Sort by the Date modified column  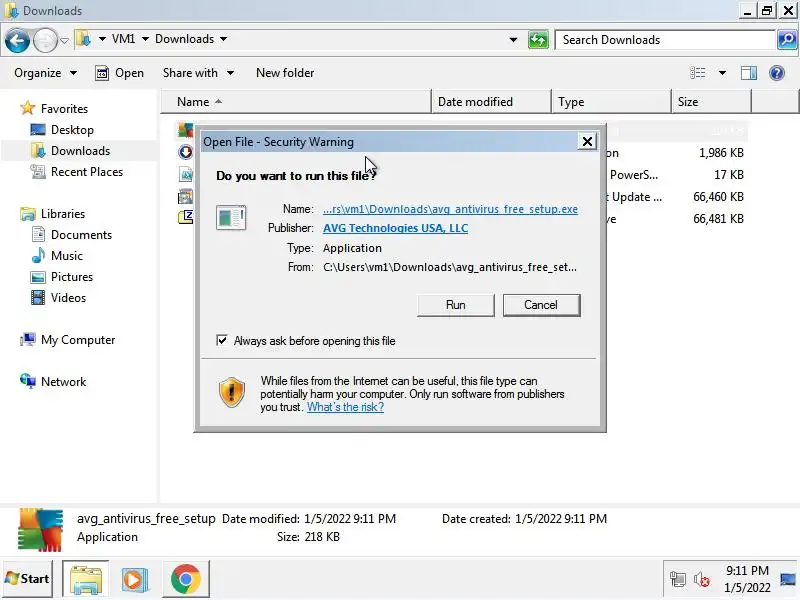[491, 102]
